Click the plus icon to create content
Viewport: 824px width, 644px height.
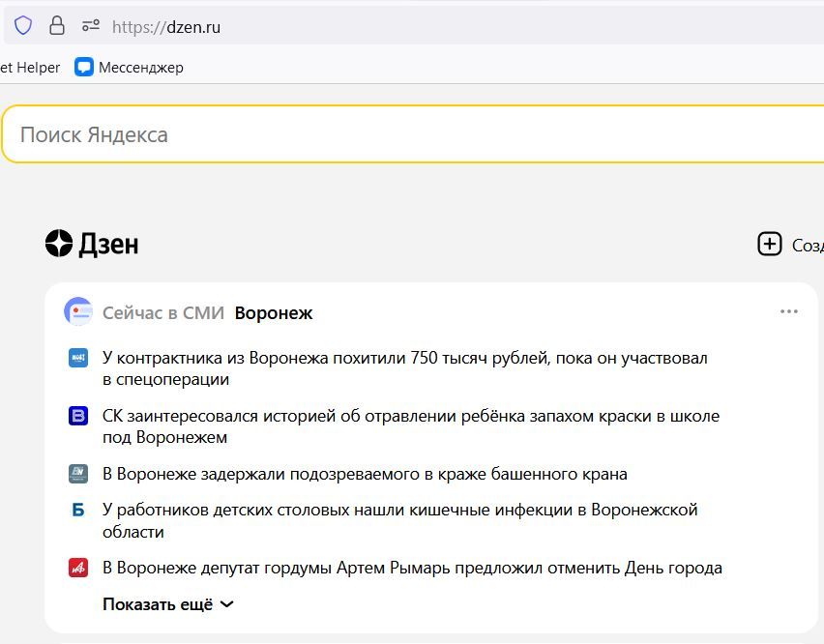point(769,244)
